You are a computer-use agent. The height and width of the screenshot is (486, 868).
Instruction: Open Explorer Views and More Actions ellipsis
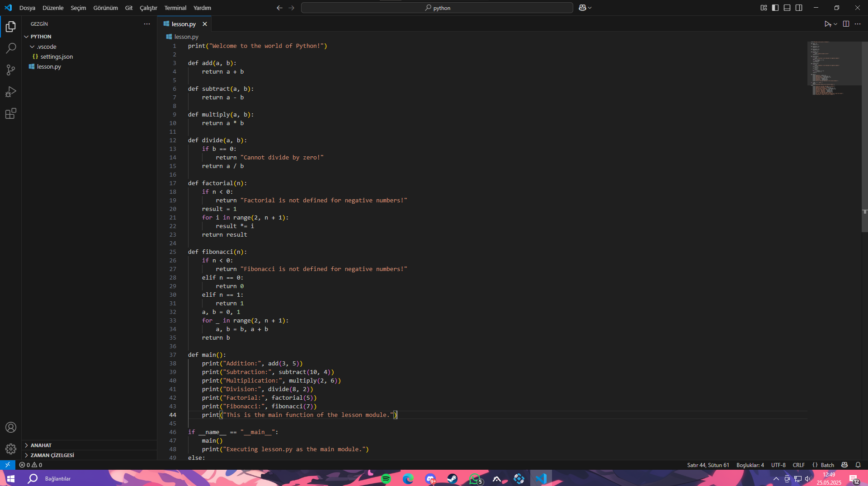[147, 24]
